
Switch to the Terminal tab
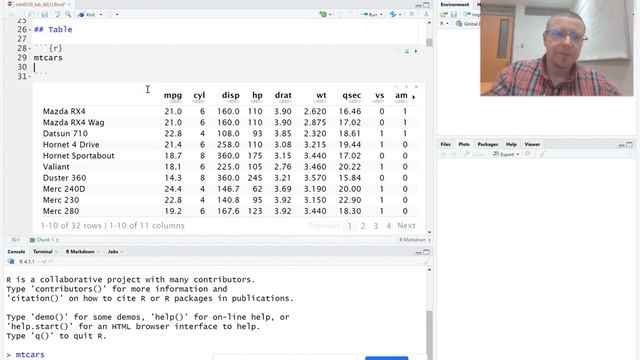coord(43,252)
